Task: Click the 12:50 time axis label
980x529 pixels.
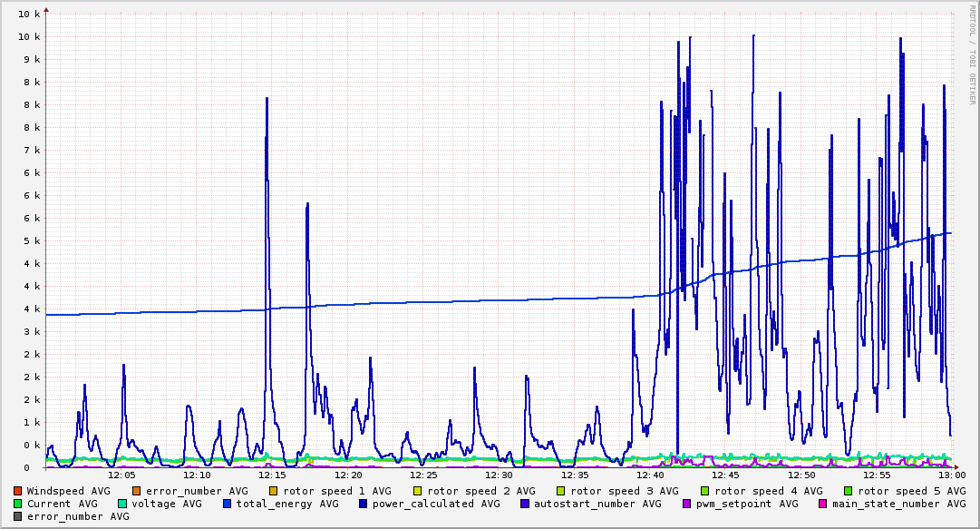Action: click(801, 475)
